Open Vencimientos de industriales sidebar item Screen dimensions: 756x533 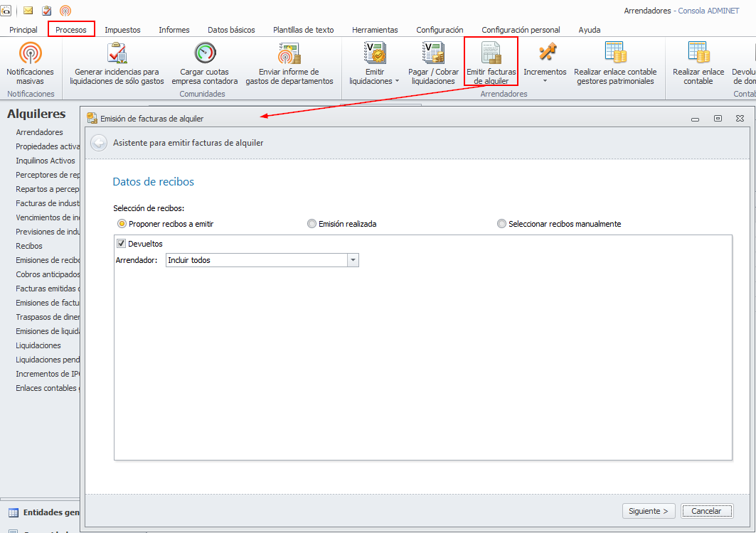(x=48, y=217)
